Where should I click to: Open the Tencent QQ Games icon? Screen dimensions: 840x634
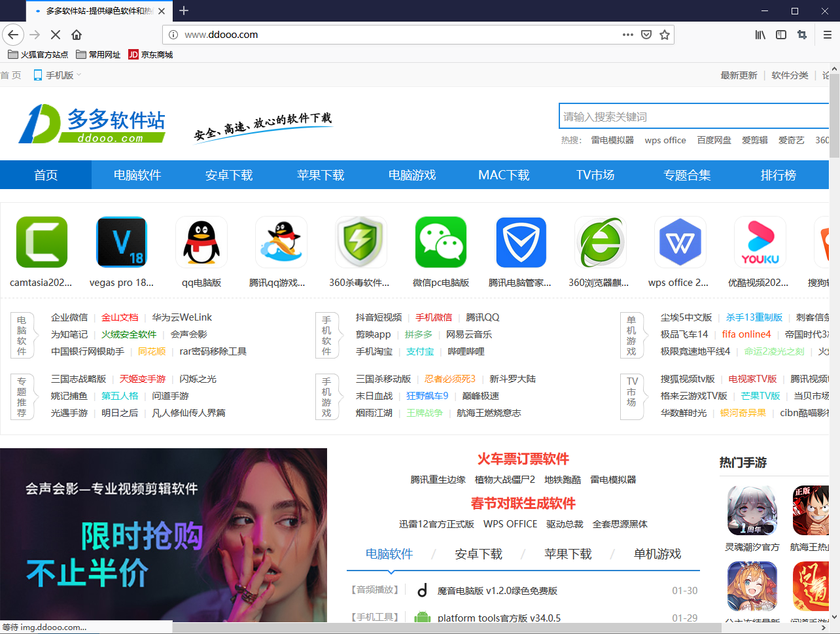[x=281, y=242]
